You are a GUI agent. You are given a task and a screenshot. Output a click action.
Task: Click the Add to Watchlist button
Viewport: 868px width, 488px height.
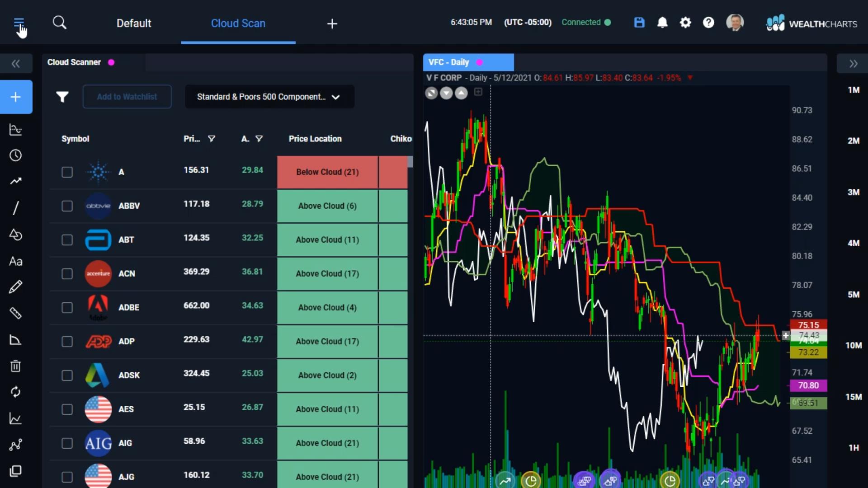tap(127, 97)
